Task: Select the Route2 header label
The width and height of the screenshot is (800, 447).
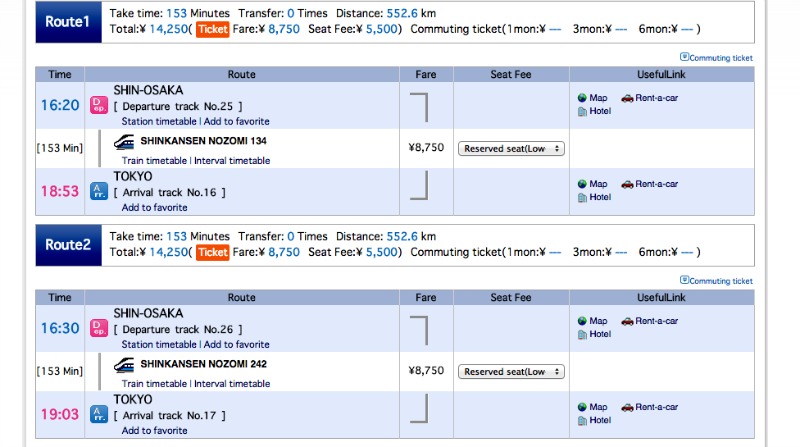Action: pos(68,244)
